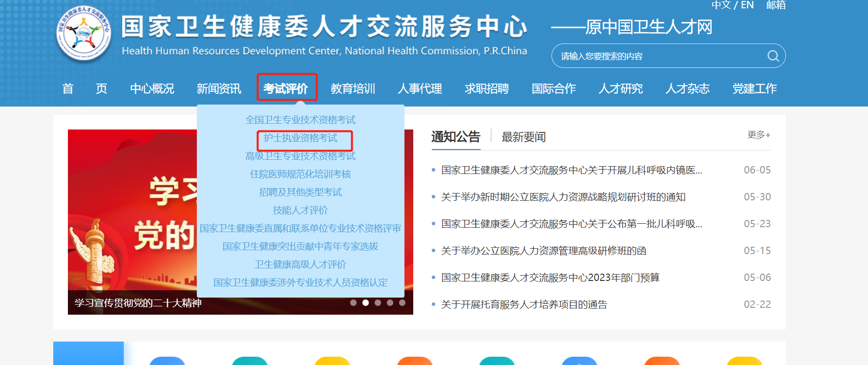This screenshot has width=868, height=365.
Task: Click the fifth carousel indicator dot
Action: click(x=402, y=302)
